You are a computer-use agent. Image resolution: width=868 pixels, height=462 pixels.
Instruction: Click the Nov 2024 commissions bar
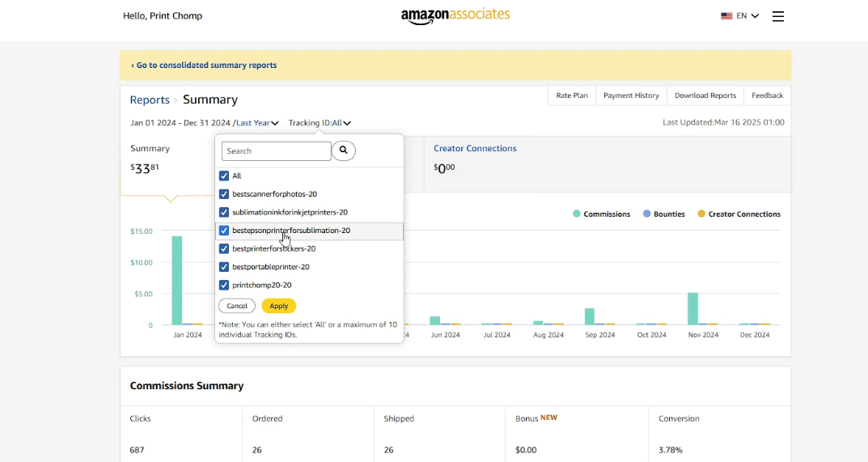pos(692,308)
